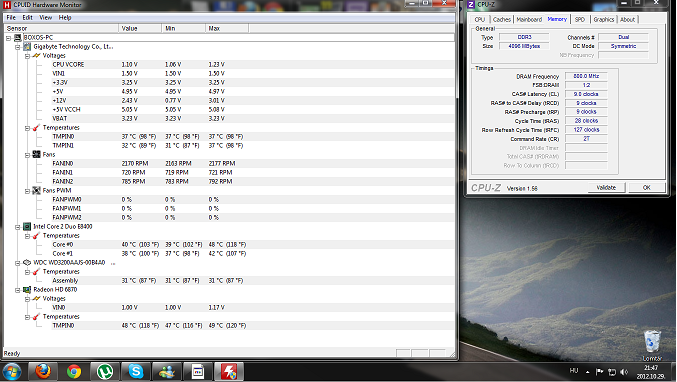
Task: Open Firefox from the taskbar
Action: point(43,372)
